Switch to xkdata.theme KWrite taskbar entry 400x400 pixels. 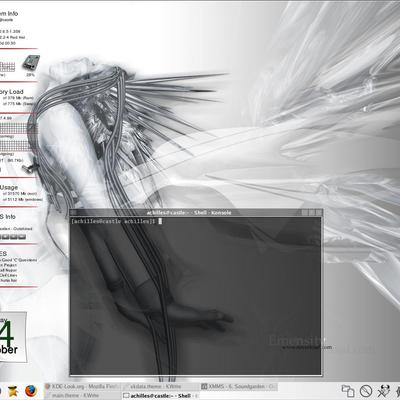coord(161,387)
